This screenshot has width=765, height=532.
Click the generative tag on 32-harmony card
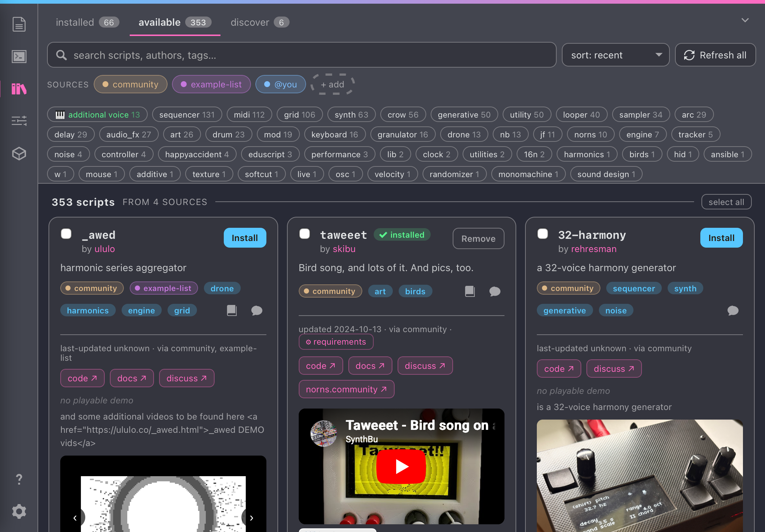(x=564, y=310)
